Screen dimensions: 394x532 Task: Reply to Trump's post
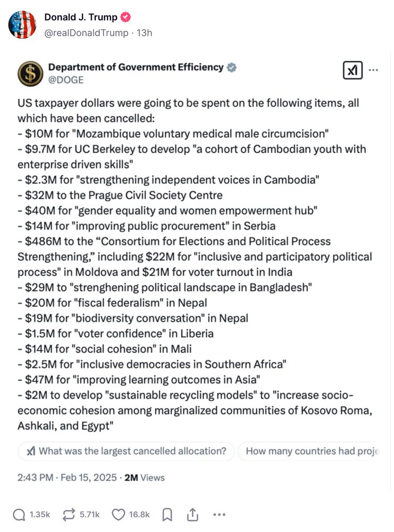(x=20, y=514)
